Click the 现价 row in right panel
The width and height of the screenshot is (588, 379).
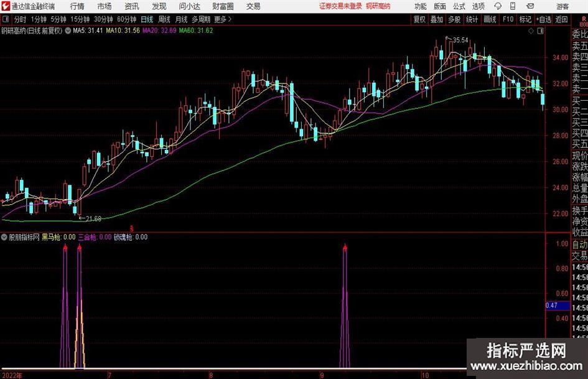[579, 156]
